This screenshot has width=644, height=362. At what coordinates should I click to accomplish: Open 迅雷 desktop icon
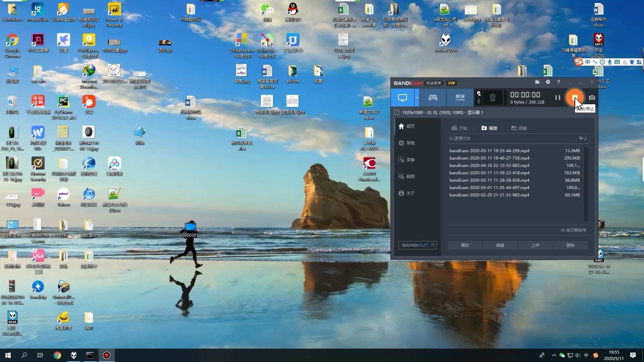tap(63, 43)
